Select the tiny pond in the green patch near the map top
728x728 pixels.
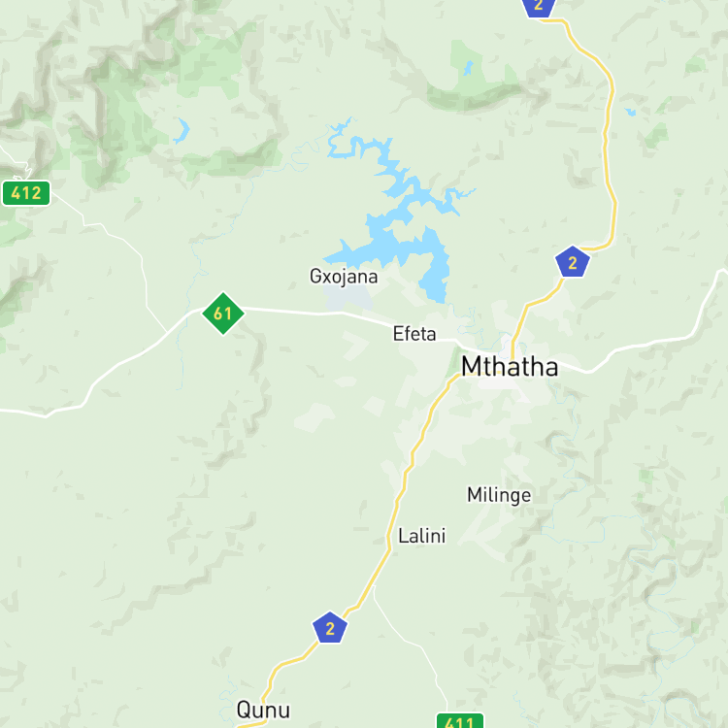pyautogui.click(x=469, y=68)
